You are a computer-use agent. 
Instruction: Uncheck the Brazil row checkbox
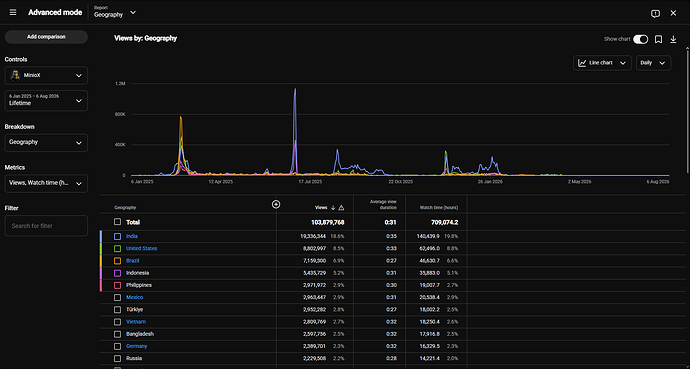coord(117,261)
